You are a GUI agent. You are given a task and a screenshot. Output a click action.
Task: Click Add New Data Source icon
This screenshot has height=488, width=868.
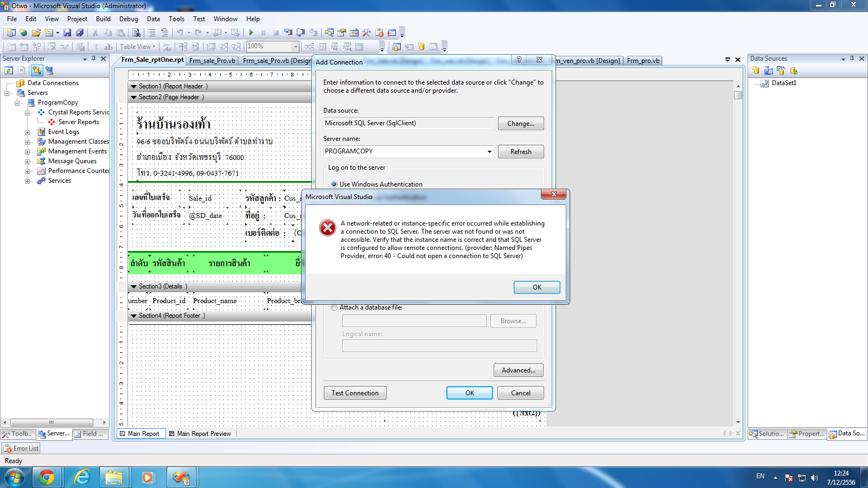click(x=756, y=70)
